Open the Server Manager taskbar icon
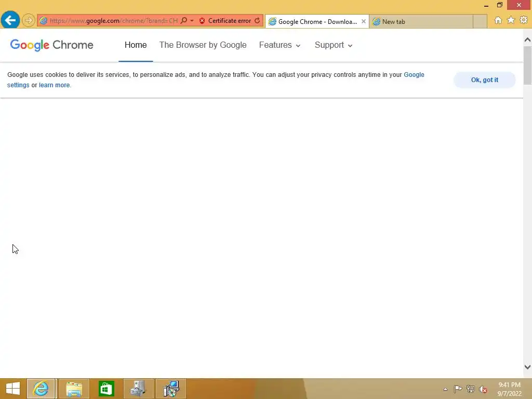Screen dimensions: 532x399 pyautogui.click(x=138, y=389)
